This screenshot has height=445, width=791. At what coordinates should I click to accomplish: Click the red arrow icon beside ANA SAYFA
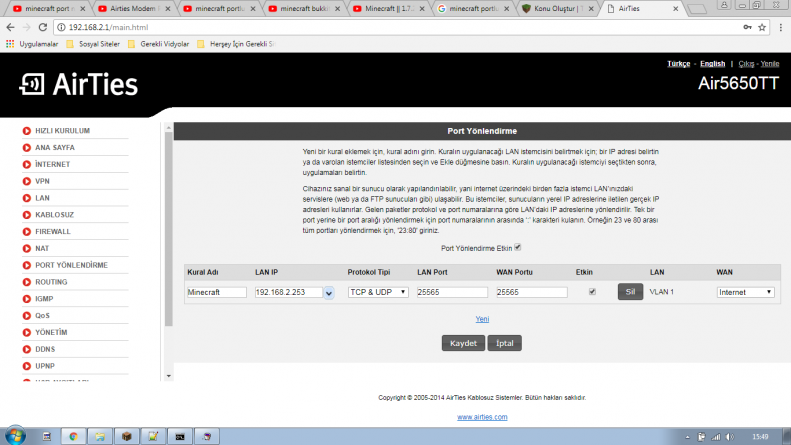click(27, 147)
